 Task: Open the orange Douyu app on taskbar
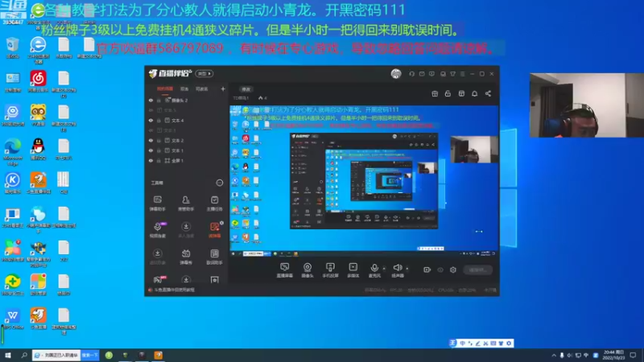pos(158,355)
